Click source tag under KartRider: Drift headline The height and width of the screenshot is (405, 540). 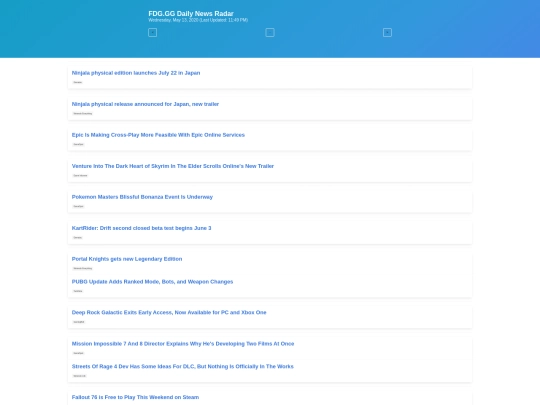pos(77,237)
